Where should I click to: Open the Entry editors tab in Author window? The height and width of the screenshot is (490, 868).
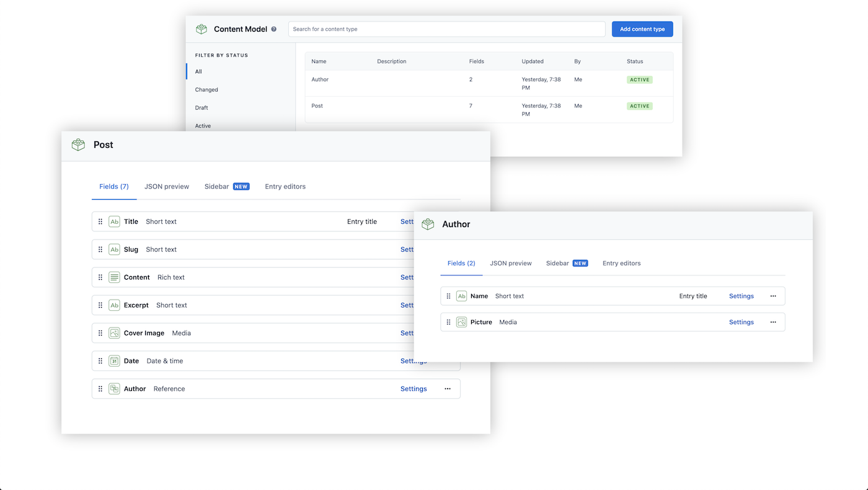click(x=621, y=263)
